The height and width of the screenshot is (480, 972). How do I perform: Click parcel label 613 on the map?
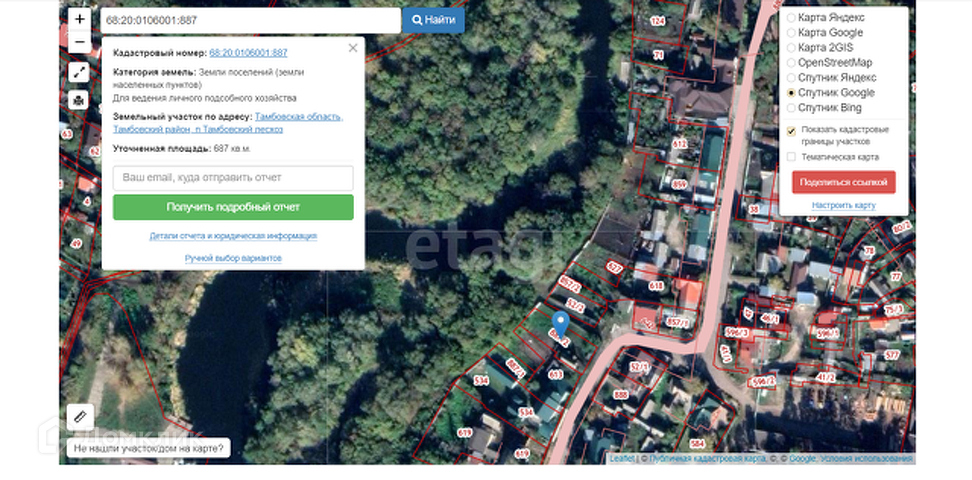click(x=556, y=375)
